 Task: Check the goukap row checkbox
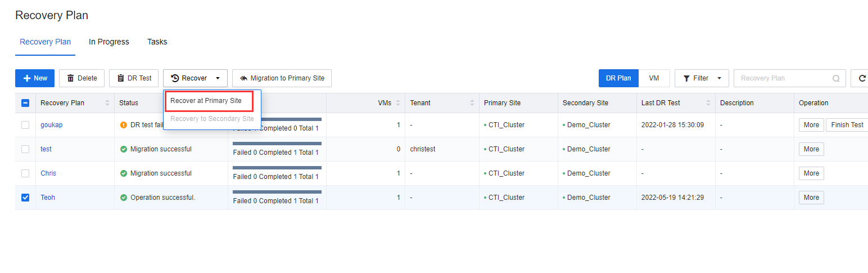click(25, 125)
